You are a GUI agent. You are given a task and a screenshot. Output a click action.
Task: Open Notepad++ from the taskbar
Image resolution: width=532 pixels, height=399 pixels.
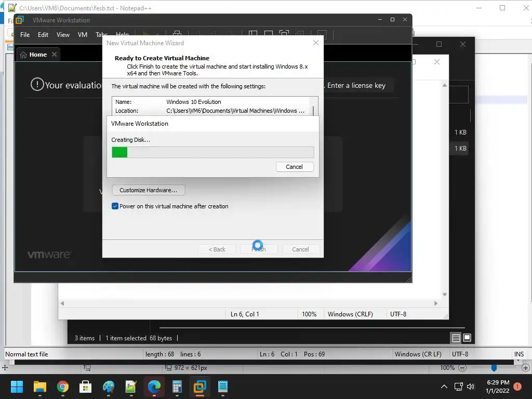click(131, 387)
